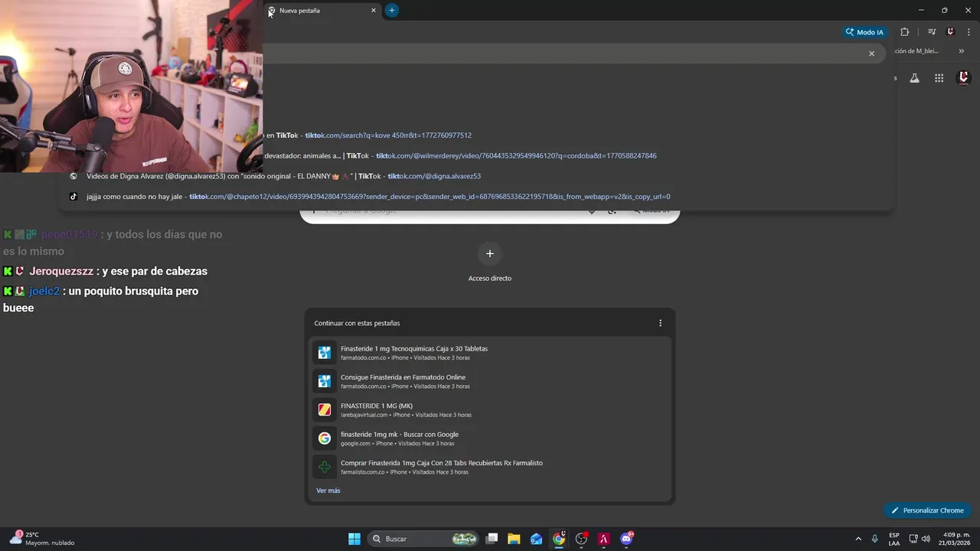Open the bookmark ending in 'ción de M_blei...'

coord(916,51)
